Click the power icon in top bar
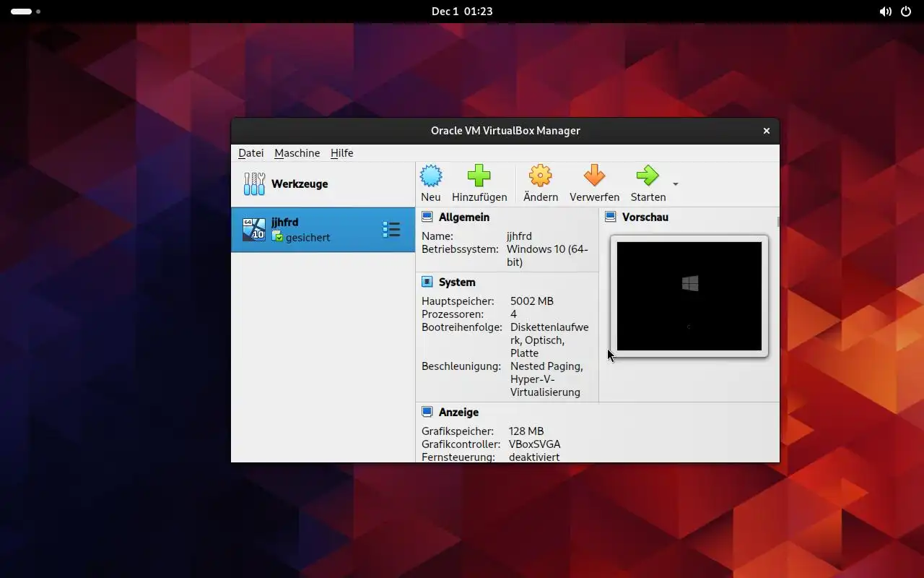Viewport: 924px width, 578px height. [906, 12]
